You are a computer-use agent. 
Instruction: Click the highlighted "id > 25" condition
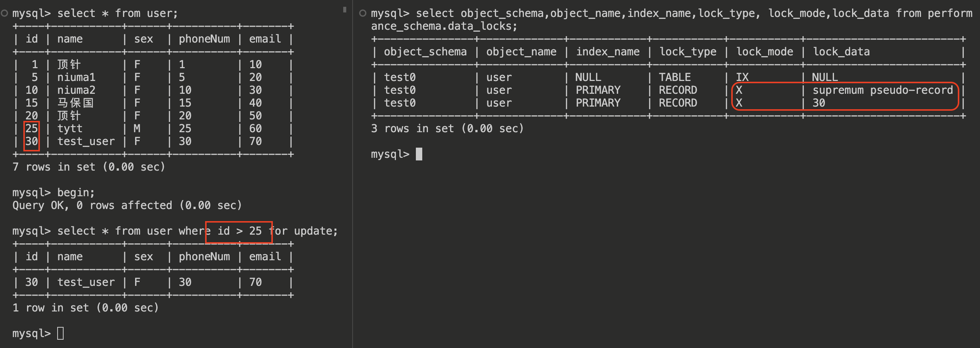click(x=239, y=231)
